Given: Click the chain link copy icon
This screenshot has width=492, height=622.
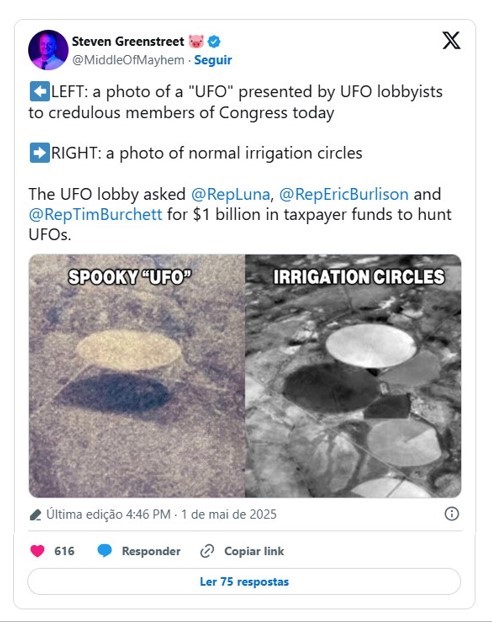Looking at the screenshot, I should point(207,551).
